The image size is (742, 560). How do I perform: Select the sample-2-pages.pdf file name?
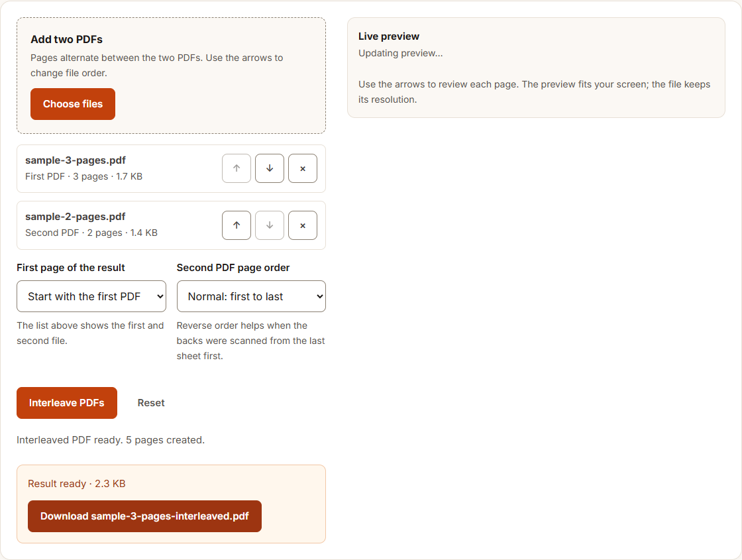[x=76, y=217]
